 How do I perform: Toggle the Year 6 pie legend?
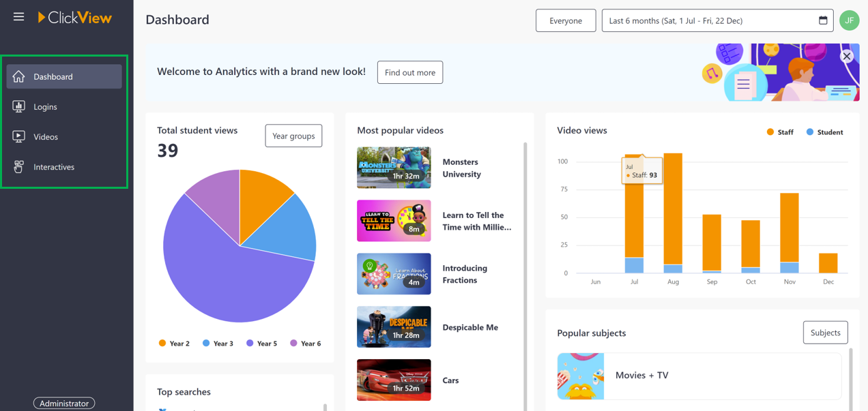[305, 344]
